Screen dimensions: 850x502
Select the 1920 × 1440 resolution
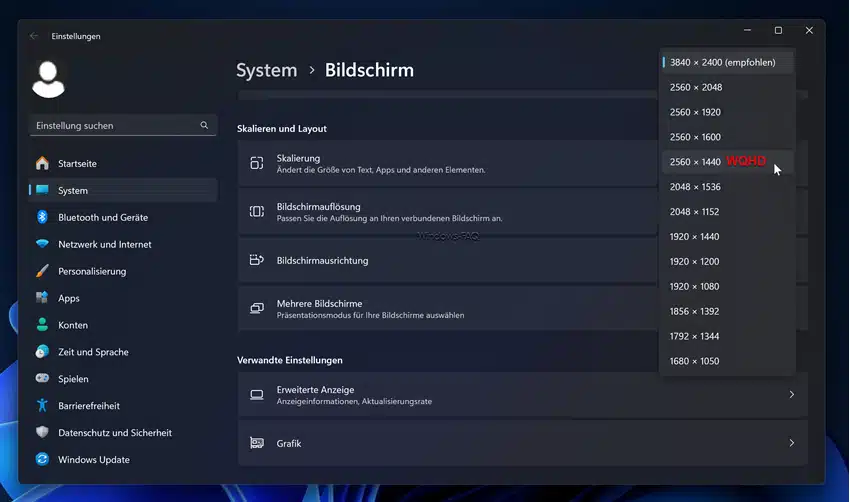click(x=727, y=237)
